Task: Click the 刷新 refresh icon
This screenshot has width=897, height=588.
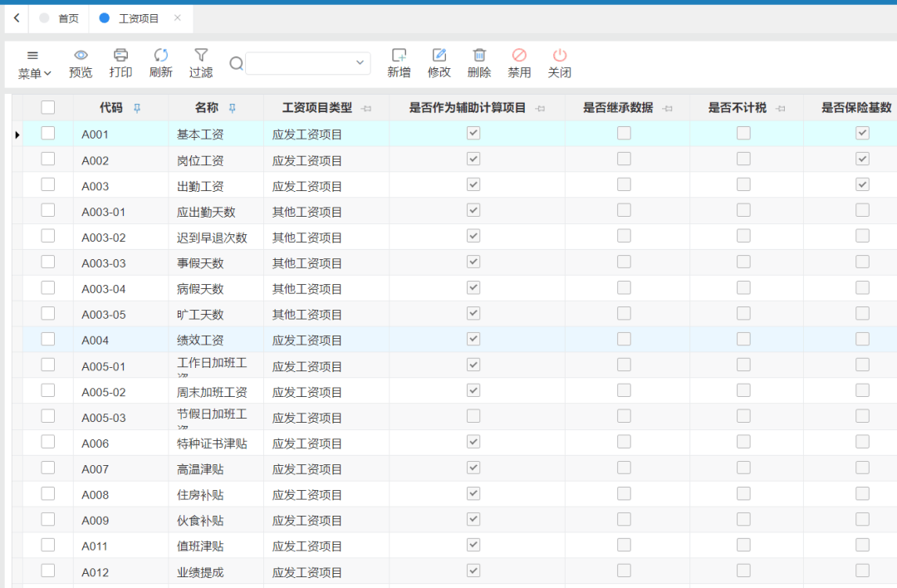Action: tap(161, 56)
